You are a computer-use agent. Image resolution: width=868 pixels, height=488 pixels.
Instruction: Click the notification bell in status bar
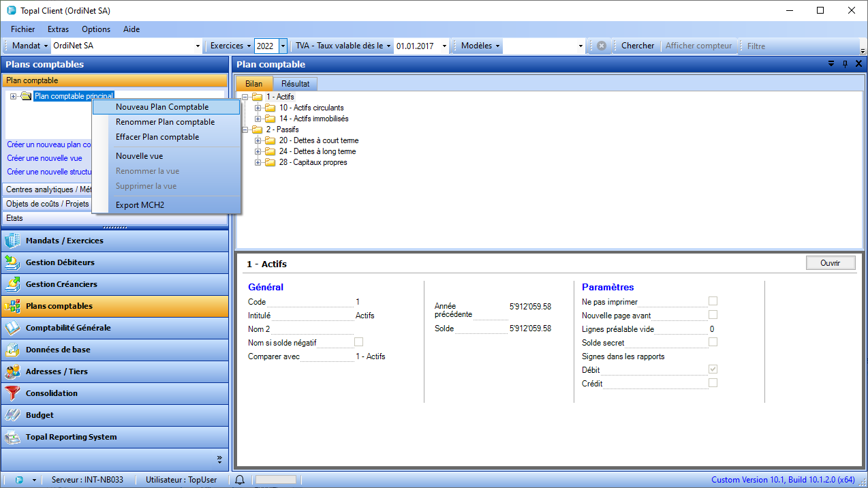tap(240, 480)
